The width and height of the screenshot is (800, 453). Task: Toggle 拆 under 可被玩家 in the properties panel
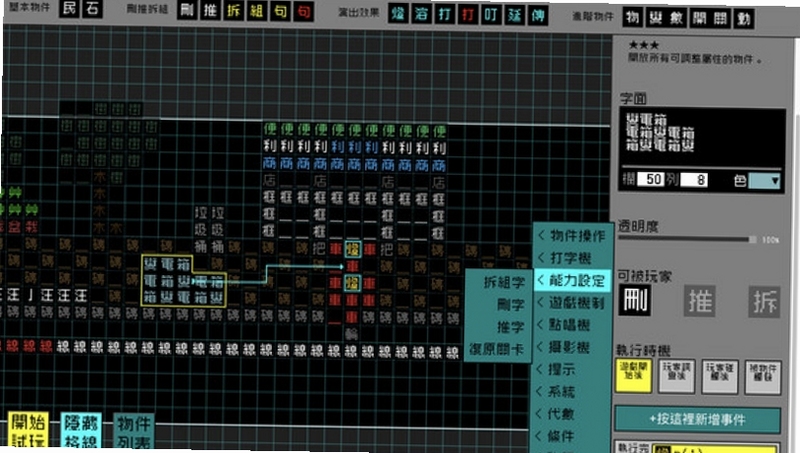point(764,302)
